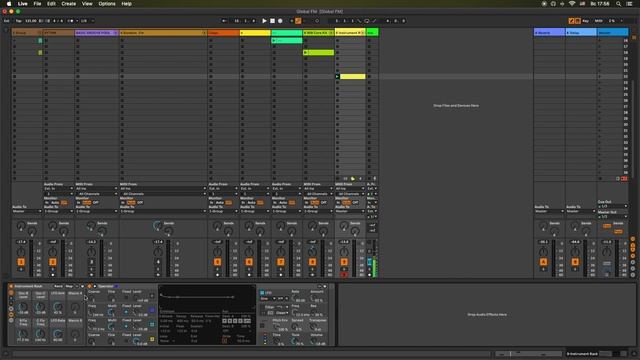Screen dimensions: 640x360
Task: Click the Tap tempo button
Action: [18, 21]
